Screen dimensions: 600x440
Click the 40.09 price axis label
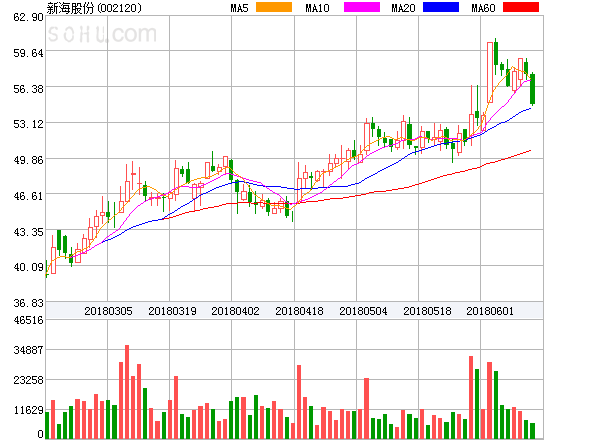tap(28, 267)
